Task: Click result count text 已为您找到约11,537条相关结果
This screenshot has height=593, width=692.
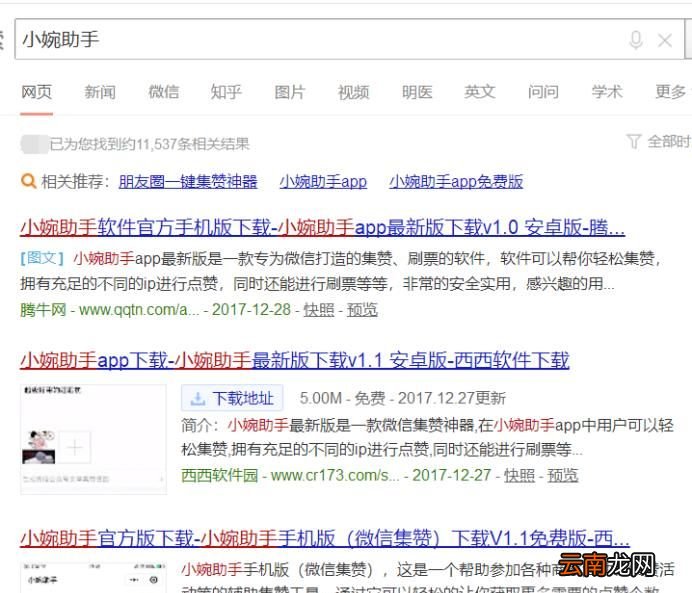Action: pyautogui.click(x=149, y=144)
